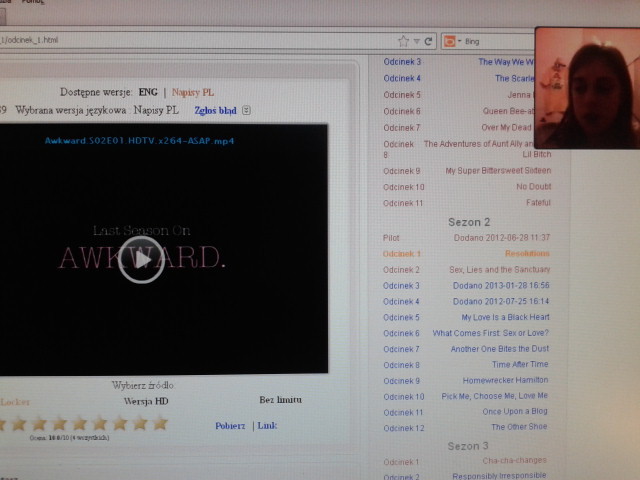The width and height of the screenshot is (640, 480).
Task: Open Season 1 Odcinek 3 The Way We W…
Action: click(x=459, y=62)
